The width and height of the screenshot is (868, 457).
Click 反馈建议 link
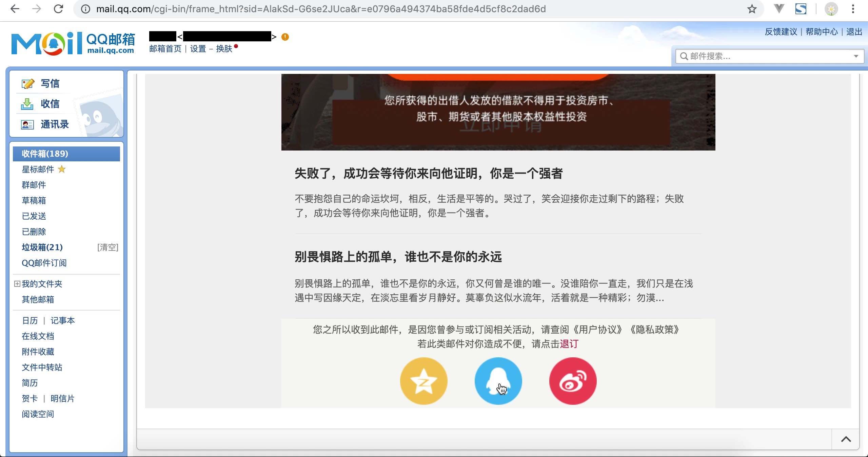(x=781, y=32)
